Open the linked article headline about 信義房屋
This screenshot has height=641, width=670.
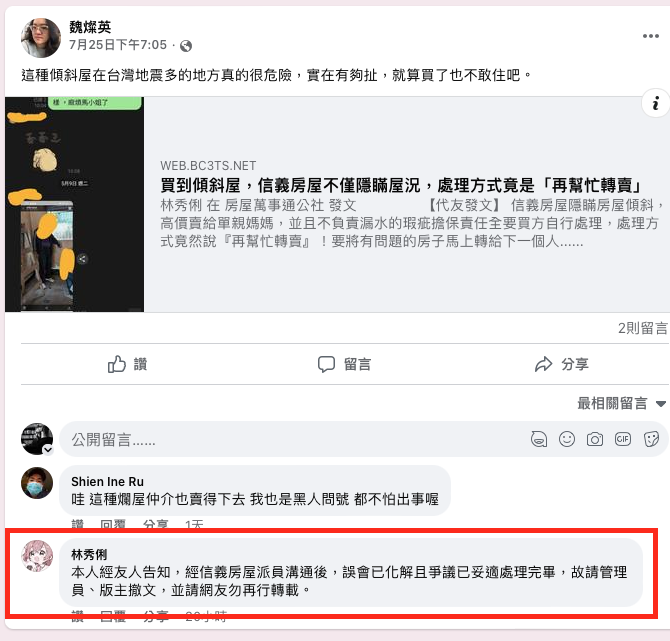click(401, 185)
